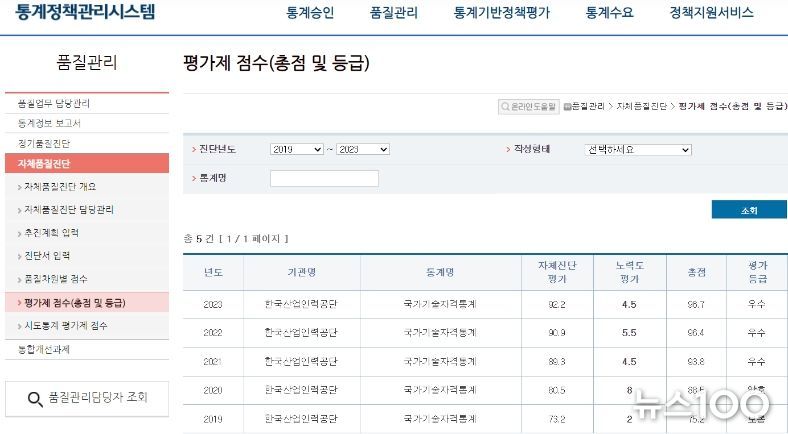The height and width of the screenshot is (434, 788).
Task: Open the 온라인도움말 help search button
Action: [x=529, y=106]
